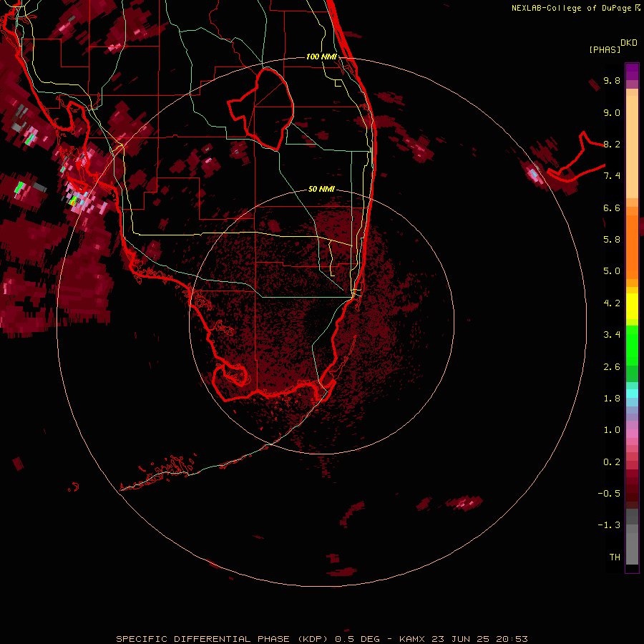Screen dimensions: 644x644
Task: Click the green segment of the colorbar
Action: [632, 345]
